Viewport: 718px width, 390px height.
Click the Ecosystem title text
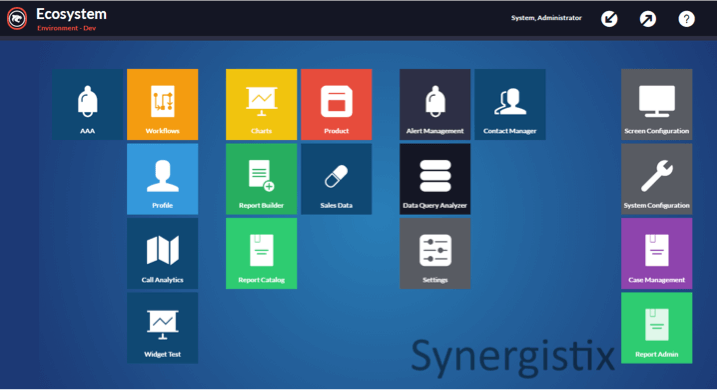click(71, 14)
